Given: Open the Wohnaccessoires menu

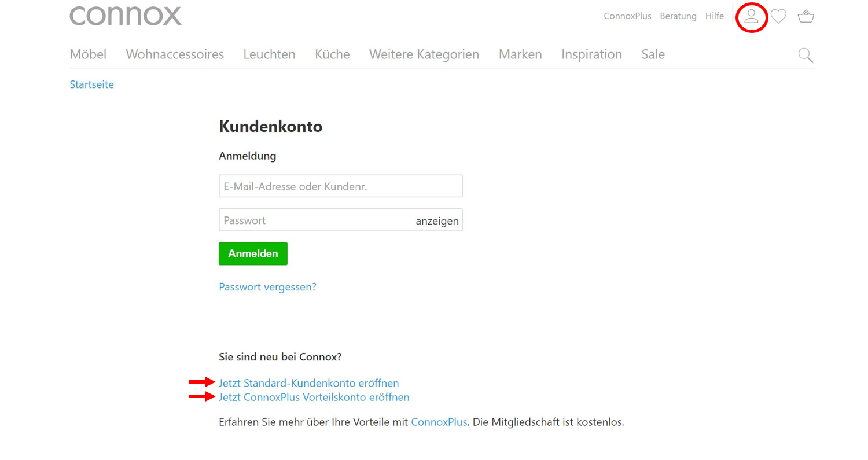Looking at the screenshot, I should (x=175, y=54).
